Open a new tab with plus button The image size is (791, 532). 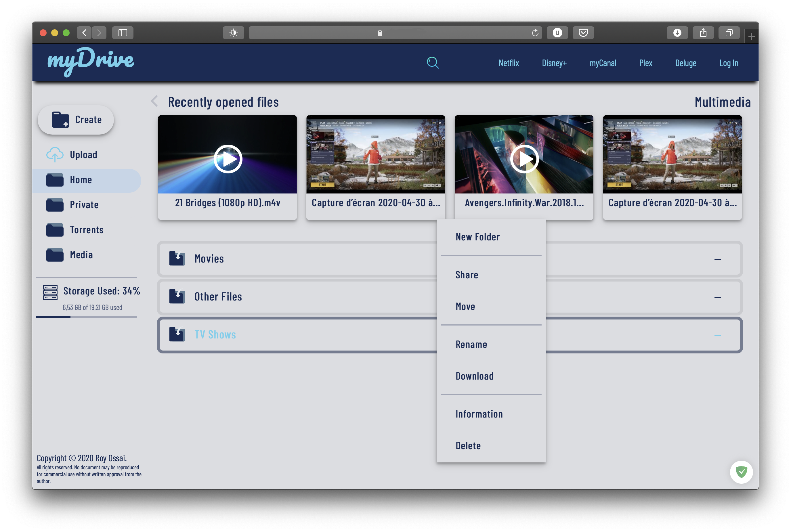pos(751,36)
